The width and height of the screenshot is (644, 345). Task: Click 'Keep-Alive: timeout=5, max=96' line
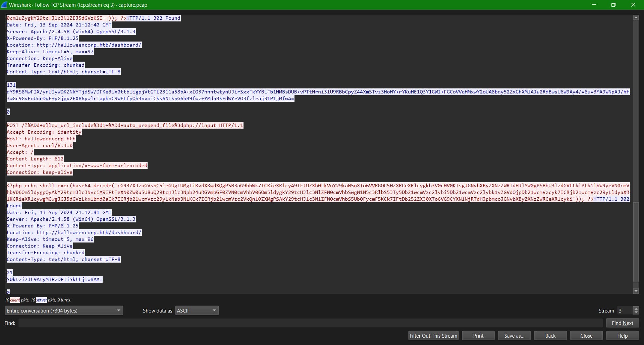(x=50, y=239)
